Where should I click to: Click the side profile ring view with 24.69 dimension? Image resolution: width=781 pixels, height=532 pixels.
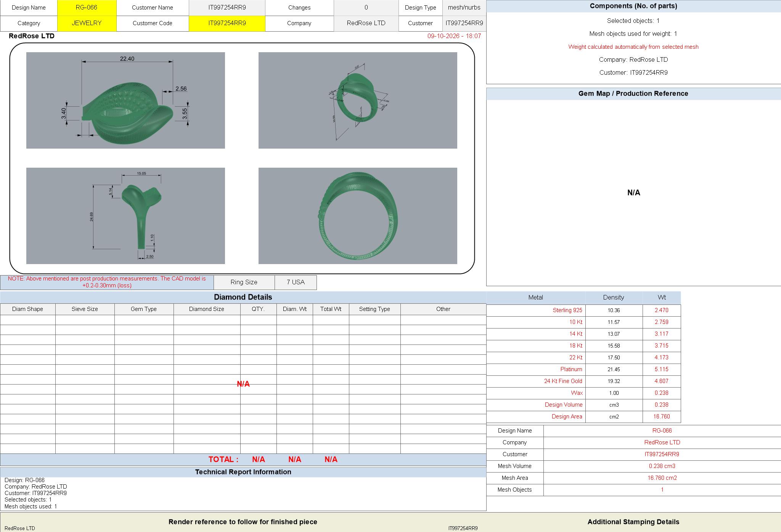pos(125,216)
